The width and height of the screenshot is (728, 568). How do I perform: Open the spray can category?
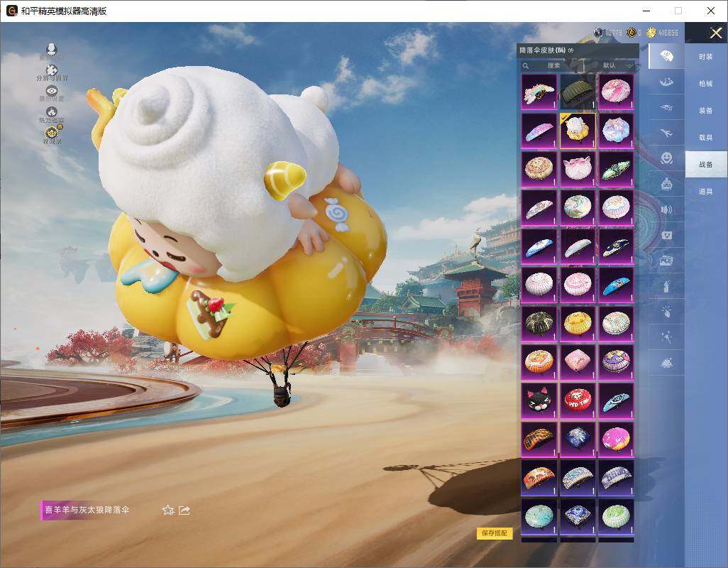pyautogui.click(x=666, y=286)
